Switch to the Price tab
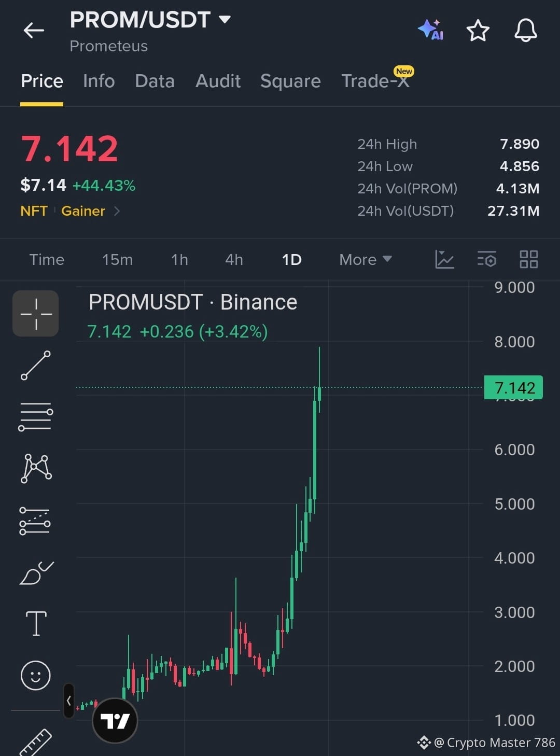560x756 pixels. pos(42,81)
